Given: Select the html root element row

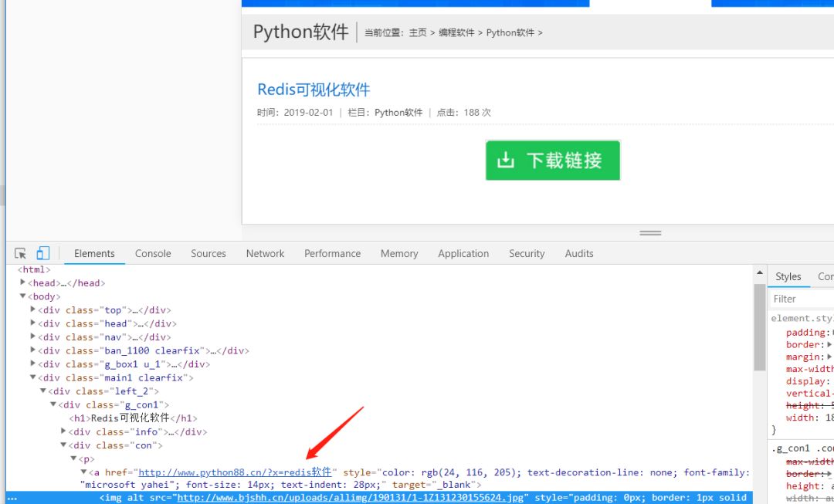Looking at the screenshot, I should tap(34, 269).
